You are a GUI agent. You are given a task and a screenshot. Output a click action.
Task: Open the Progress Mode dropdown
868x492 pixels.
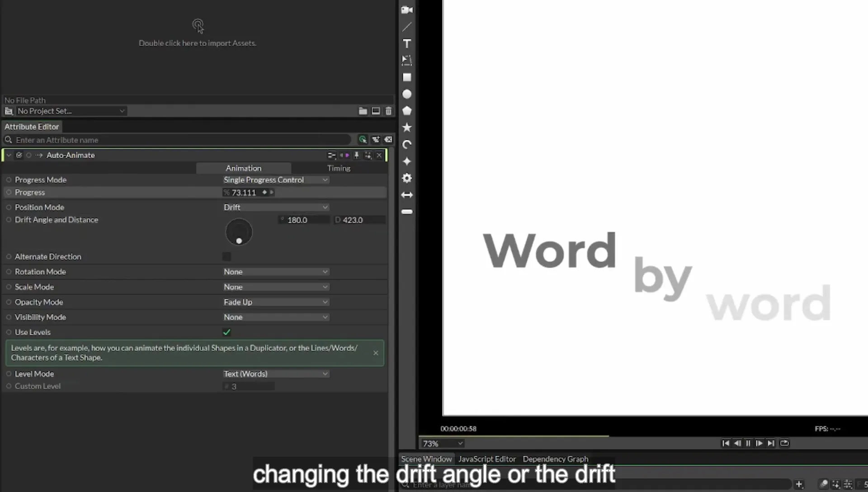[x=276, y=180]
